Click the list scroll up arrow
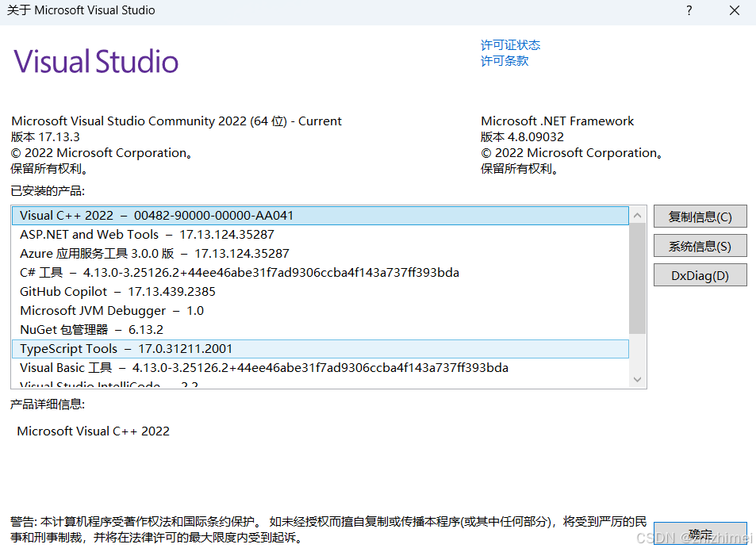Screen dimensions: 756x552 (x=637, y=216)
